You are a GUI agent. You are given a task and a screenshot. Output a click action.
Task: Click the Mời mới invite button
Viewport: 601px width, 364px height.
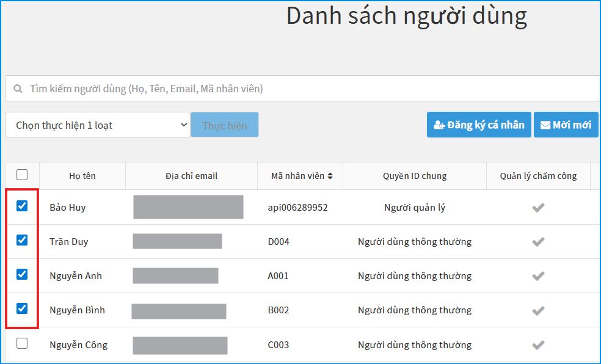pos(566,125)
